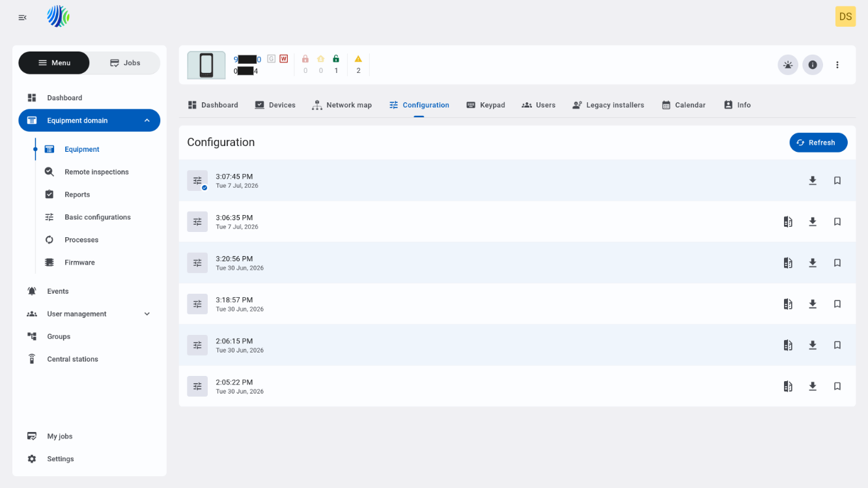Open Settings in the sidebar
The width and height of the screenshot is (868, 488).
click(x=89, y=459)
